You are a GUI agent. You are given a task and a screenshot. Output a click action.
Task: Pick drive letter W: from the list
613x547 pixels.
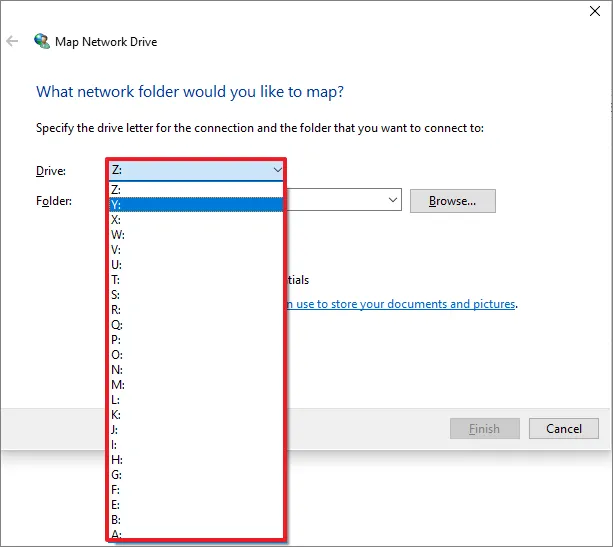(x=195, y=234)
